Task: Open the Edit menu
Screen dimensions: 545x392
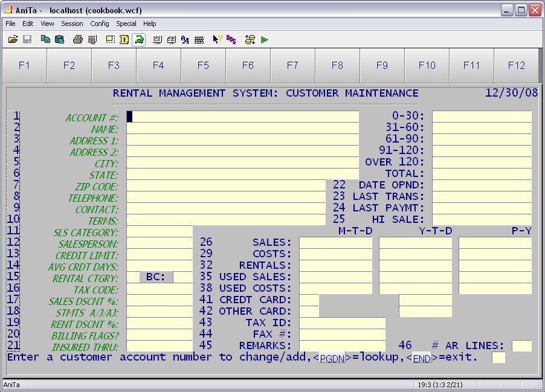Action: 28,24
